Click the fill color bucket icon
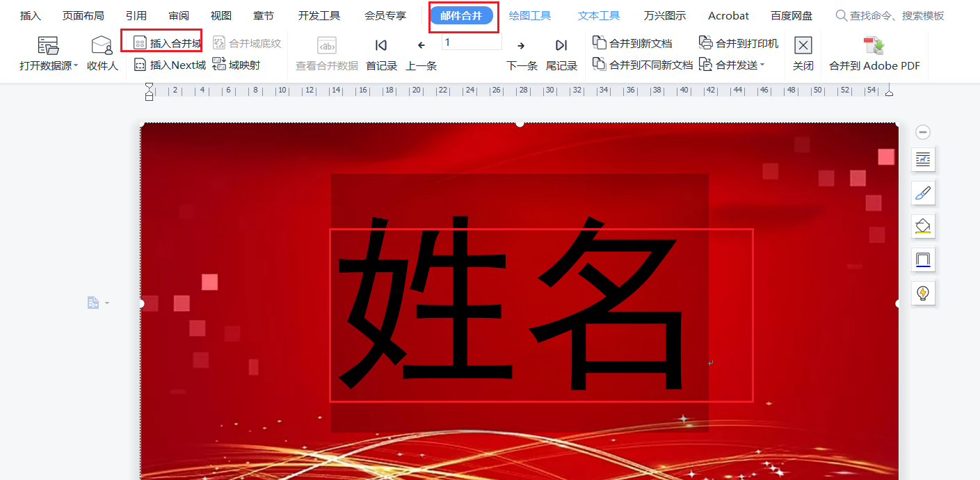Image resolution: width=980 pixels, height=480 pixels. coord(923,226)
